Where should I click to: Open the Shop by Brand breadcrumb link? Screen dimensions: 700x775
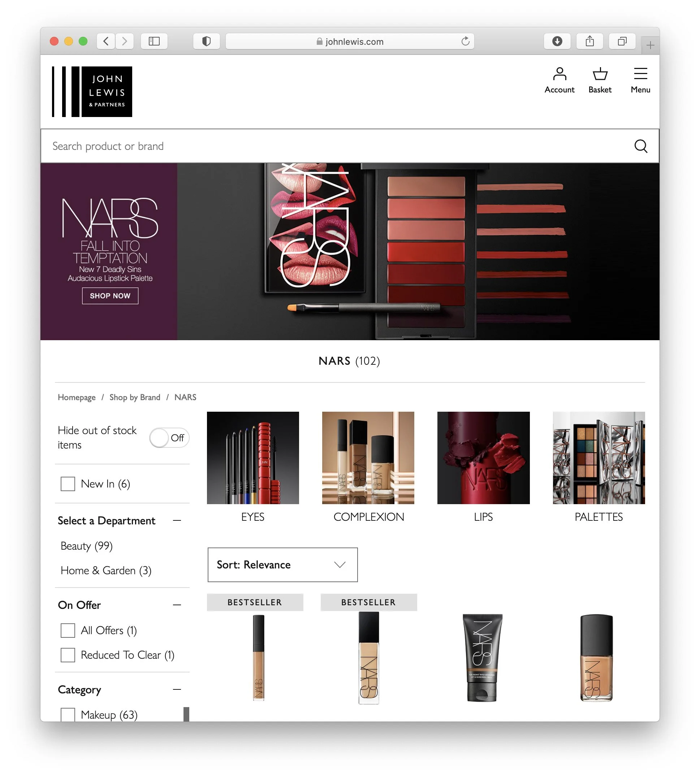[x=134, y=397]
